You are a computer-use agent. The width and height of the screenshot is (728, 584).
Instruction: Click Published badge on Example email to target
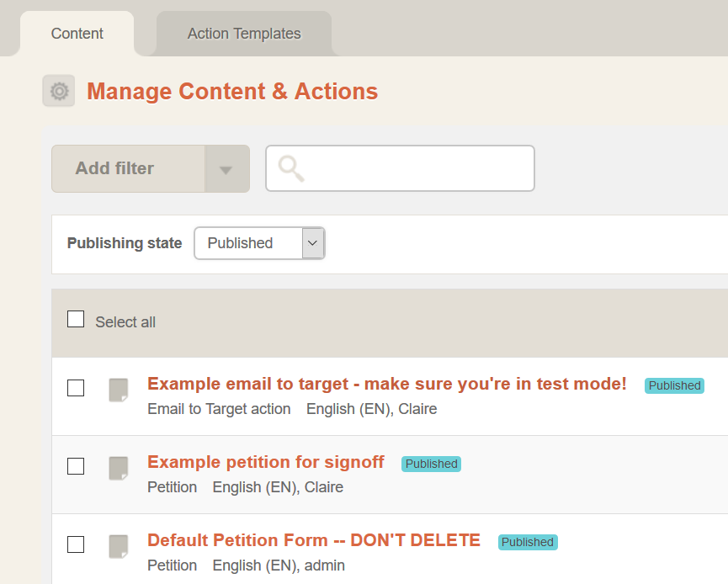(x=674, y=385)
